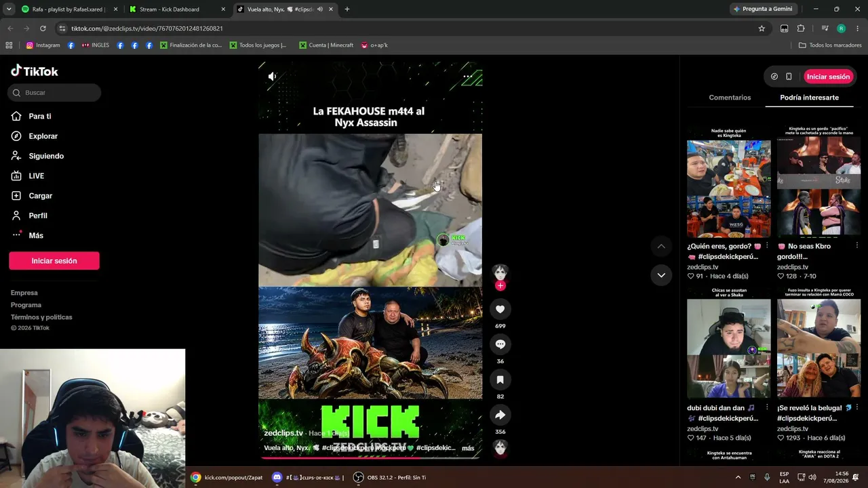Open options for No seas Kbro video
868x488 pixels.
tap(857, 245)
